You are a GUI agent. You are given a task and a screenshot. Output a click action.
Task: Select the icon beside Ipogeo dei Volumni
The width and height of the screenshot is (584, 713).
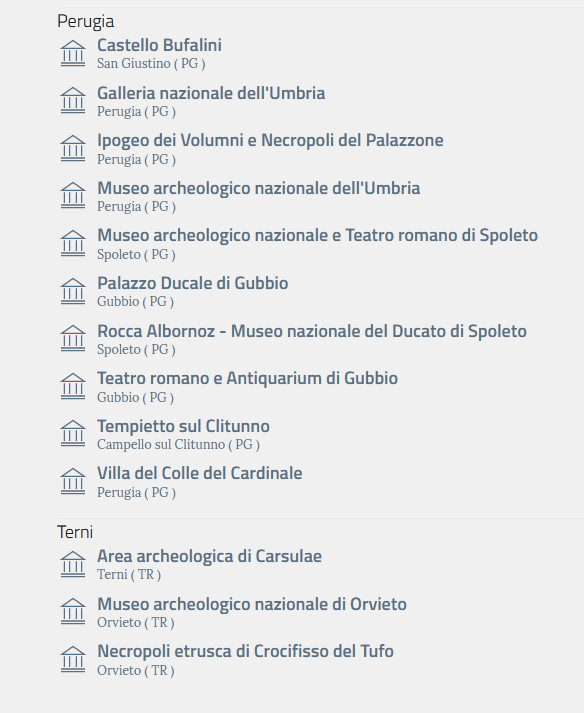[x=73, y=148]
